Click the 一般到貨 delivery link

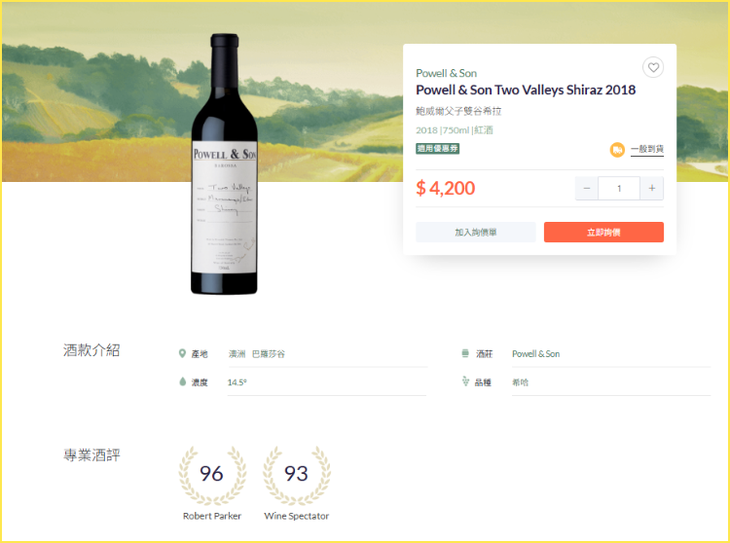(647, 150)
